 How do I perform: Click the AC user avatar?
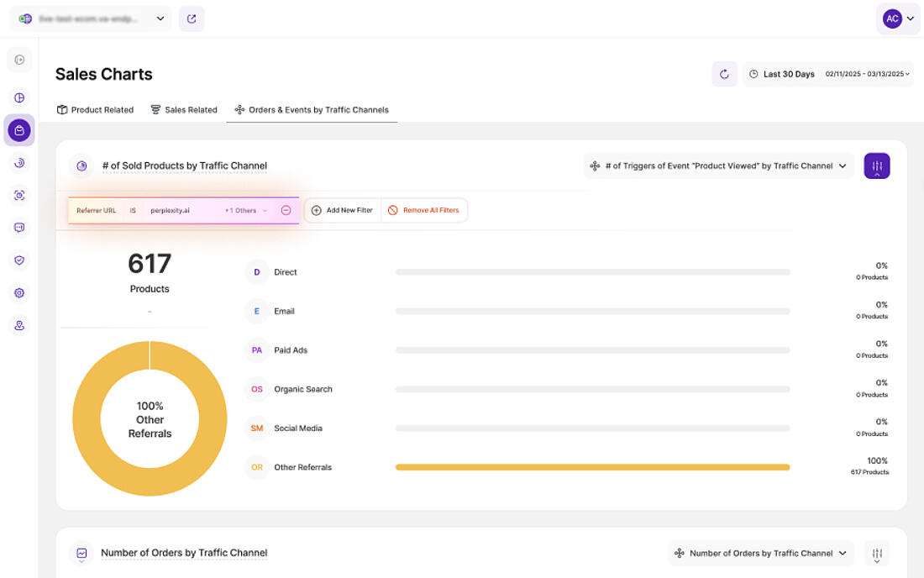click(x=892, y=18)
